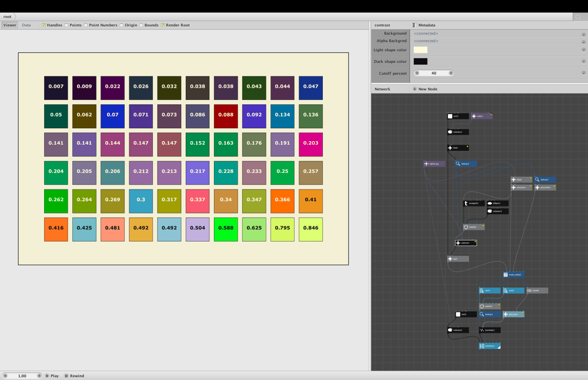588x380 pixels.
Task: Click the red swatch labeled 0.088
Action: 226,116
